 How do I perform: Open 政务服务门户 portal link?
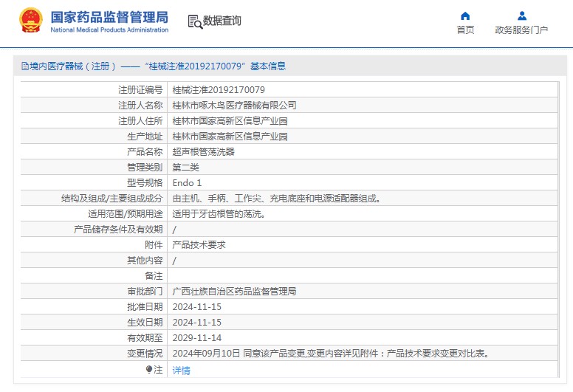pyautogui.click(x=521, y=30)
